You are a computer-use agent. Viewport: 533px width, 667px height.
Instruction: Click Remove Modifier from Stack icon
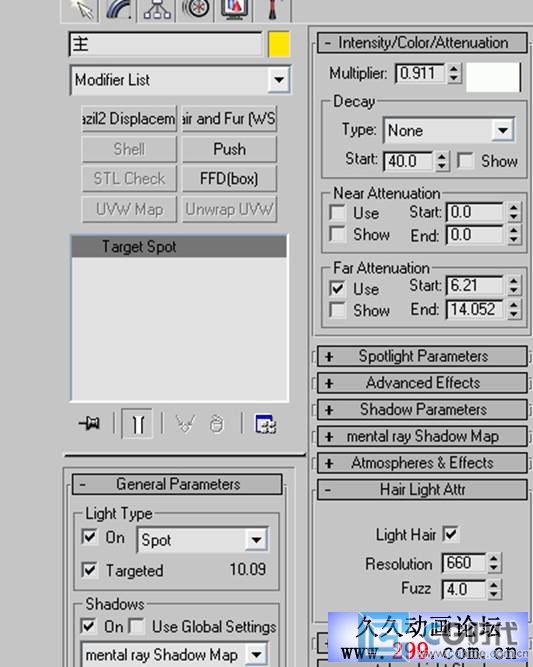coord(217,424)
